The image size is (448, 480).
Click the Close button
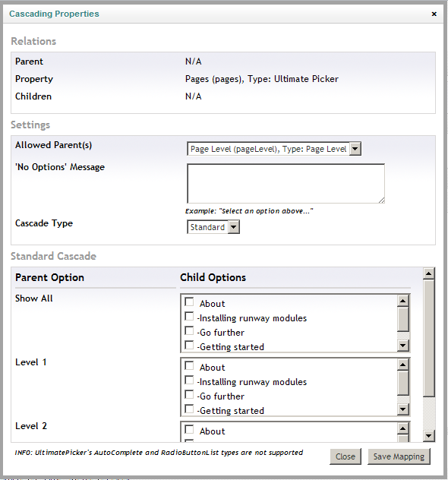345,456
